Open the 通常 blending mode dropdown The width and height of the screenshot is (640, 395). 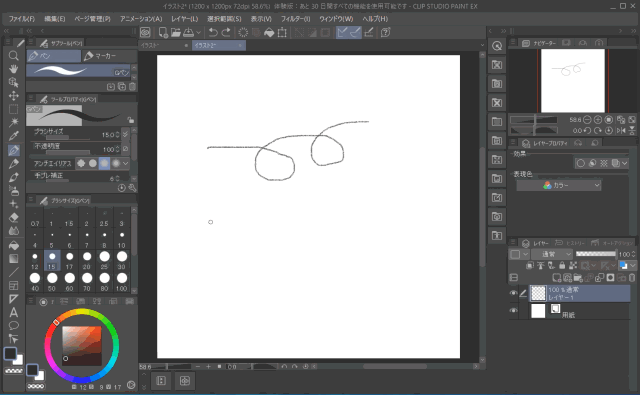(552, 254)
